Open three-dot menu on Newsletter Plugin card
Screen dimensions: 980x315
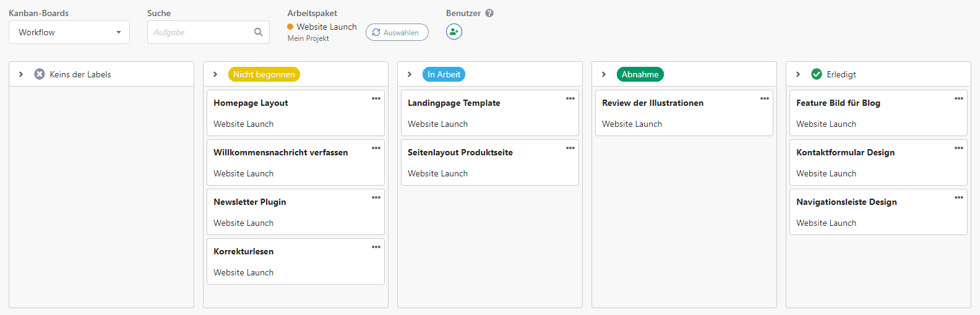(x=376, y=197)
